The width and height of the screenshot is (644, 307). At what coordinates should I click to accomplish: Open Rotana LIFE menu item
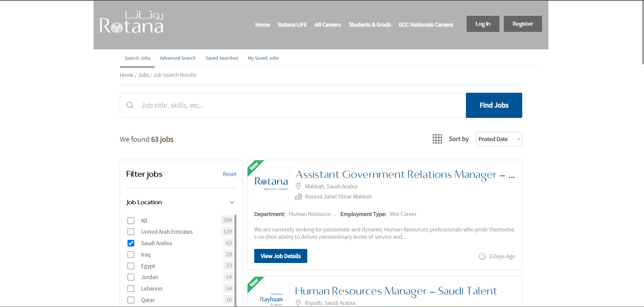tap(292, 25)
